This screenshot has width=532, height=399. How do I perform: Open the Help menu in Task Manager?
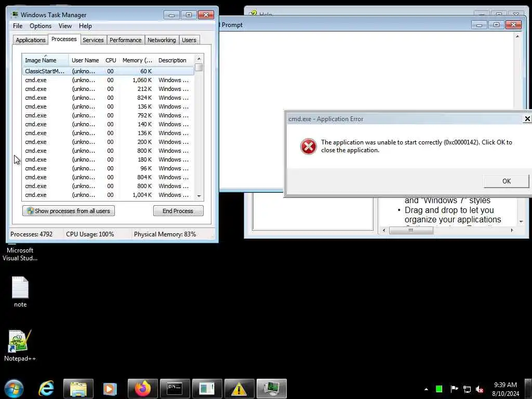click(x=85, y=26)
